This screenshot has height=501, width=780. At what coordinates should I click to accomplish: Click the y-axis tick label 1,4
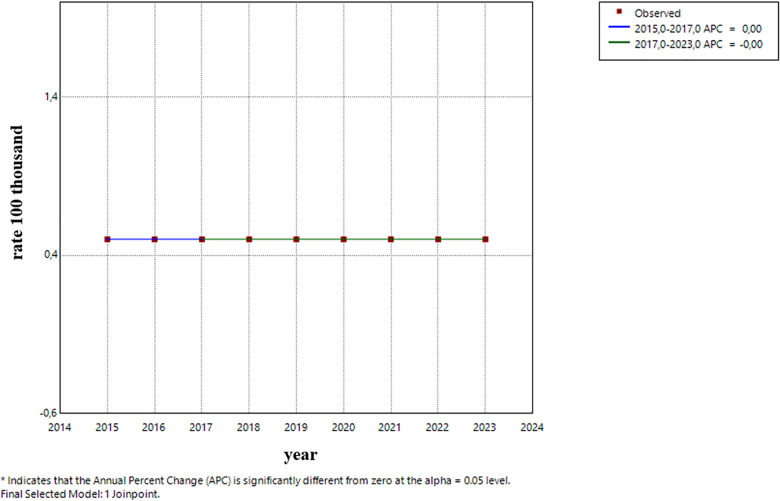51,97
